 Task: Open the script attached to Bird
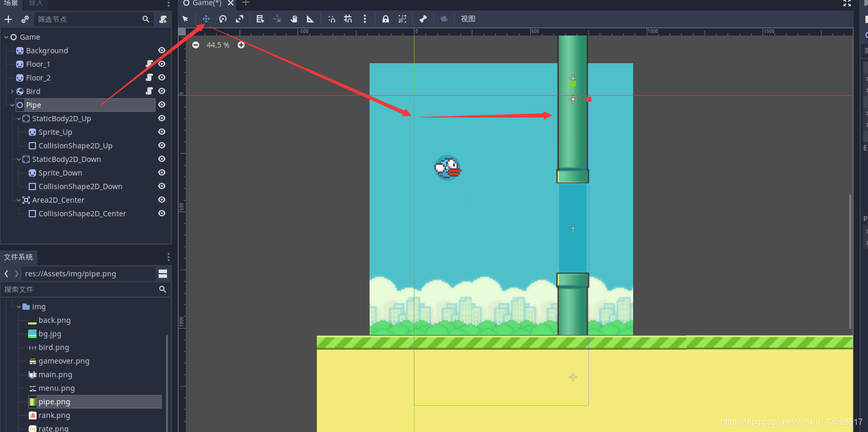[x=149, y=91]
